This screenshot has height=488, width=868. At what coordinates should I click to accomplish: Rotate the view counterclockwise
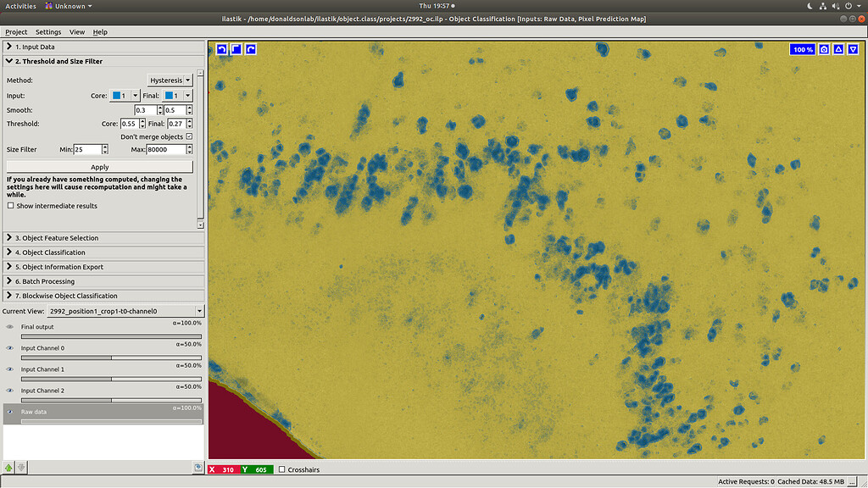221,49
